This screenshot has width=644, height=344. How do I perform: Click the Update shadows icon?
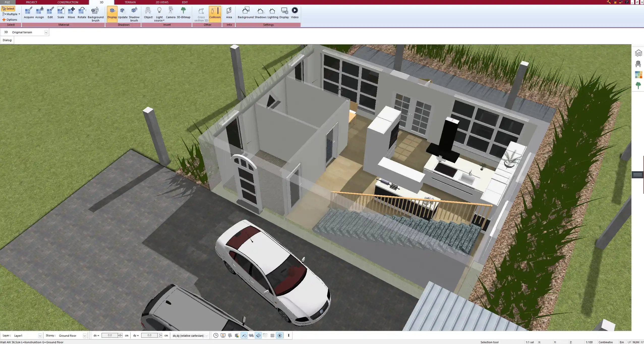[x=123, y=13]
